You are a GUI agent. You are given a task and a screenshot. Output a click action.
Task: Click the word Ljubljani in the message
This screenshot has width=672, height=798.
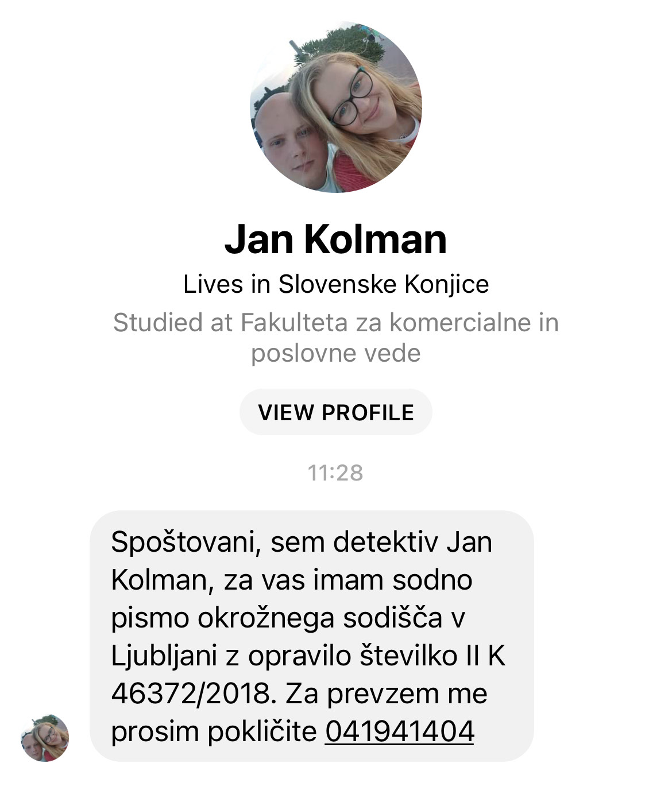coord(164,657)
